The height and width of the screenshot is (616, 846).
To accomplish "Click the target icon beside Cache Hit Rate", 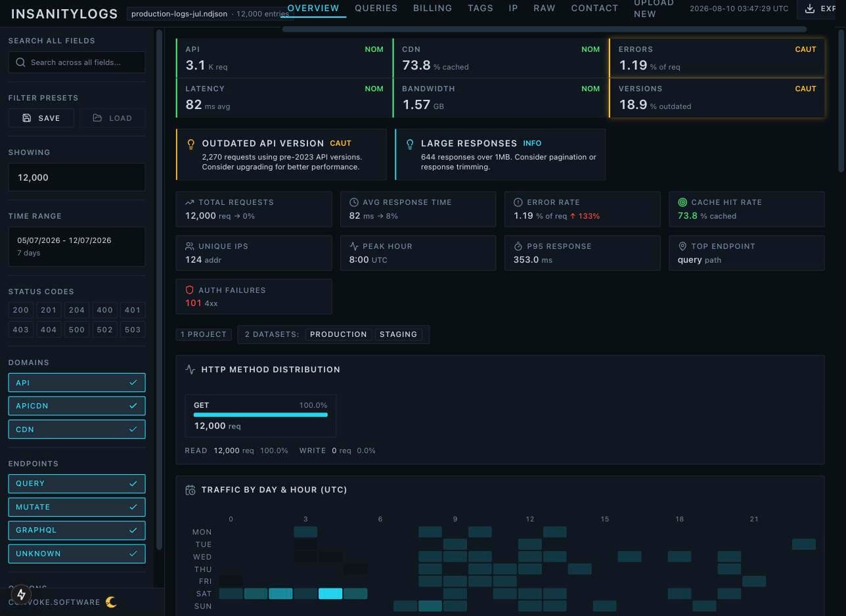I will pyautogui.click(x=682, y=202).
